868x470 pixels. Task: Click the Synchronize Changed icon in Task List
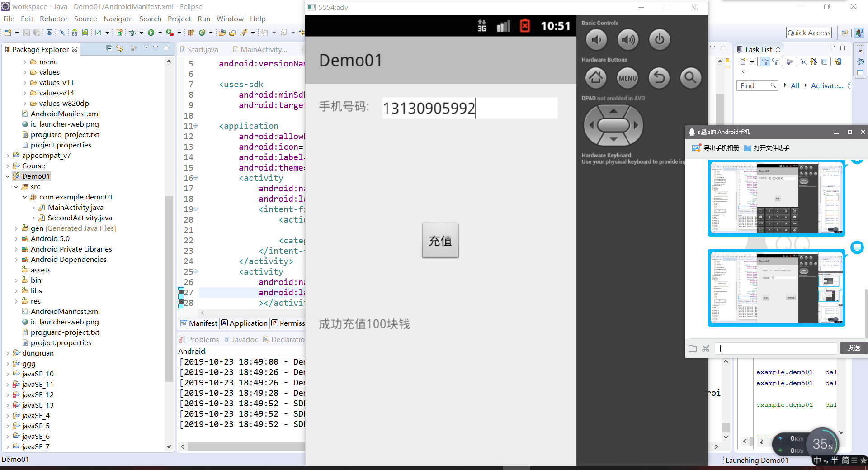click(x=838, y=62)
